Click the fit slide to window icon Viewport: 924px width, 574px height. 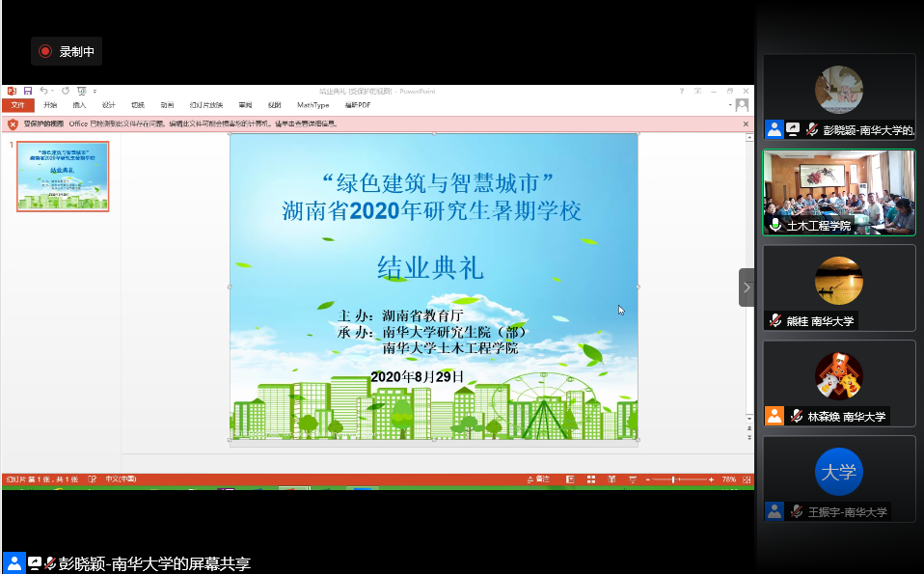[x=746, y=479]
